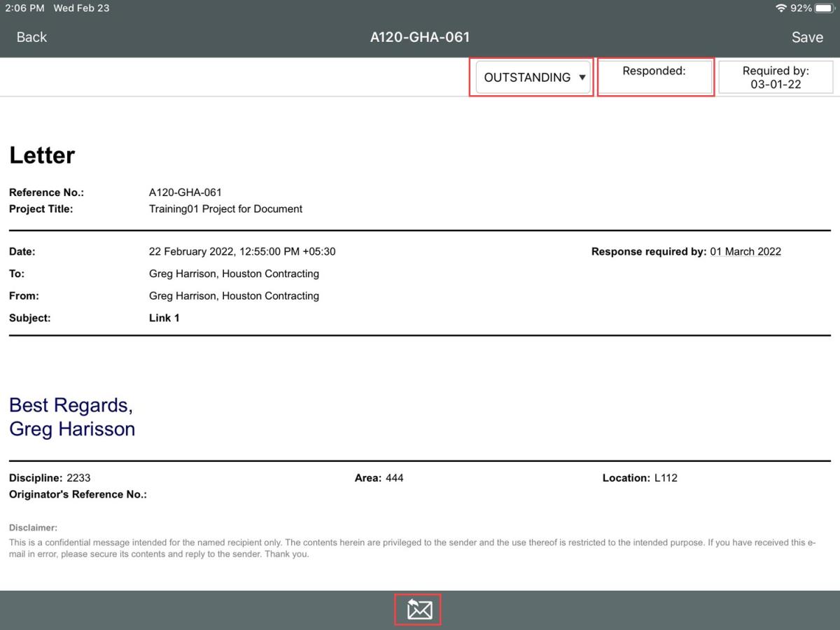Click the dropdown arrow beside OUTSTANDING

pos(582,78)
